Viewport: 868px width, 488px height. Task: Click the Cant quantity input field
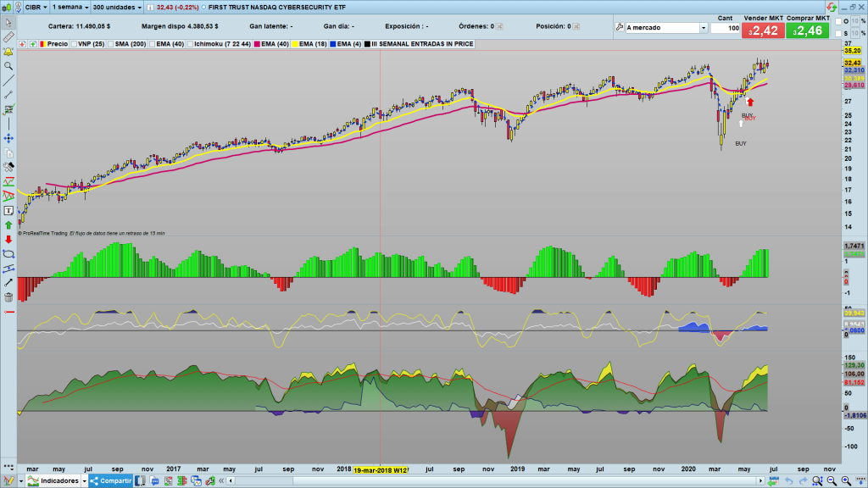coord(726,28)
